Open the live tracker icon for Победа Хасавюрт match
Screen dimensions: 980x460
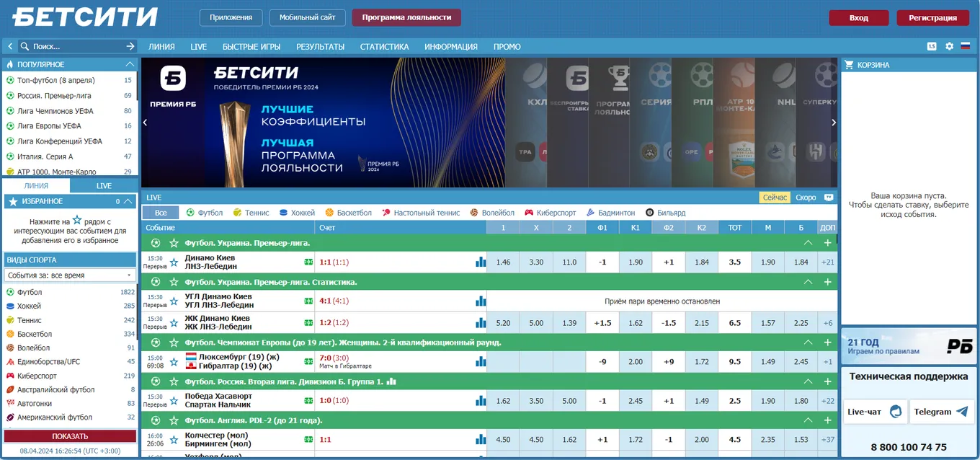click(x=308, y=401)
